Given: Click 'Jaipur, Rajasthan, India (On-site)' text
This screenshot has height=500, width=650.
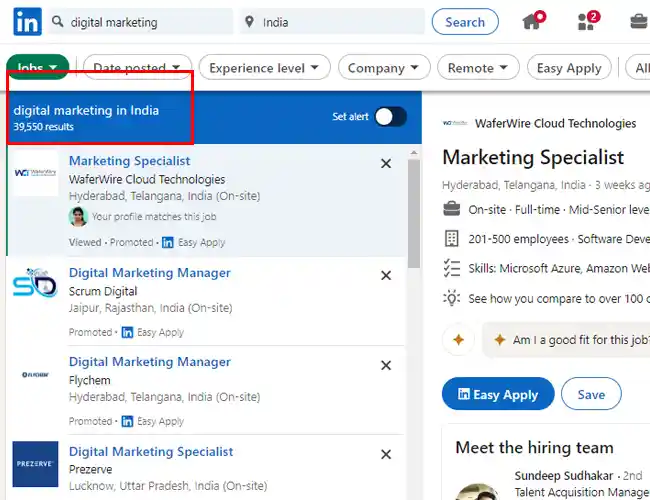Looking at the screenshot, I should [x=150, y=308].
